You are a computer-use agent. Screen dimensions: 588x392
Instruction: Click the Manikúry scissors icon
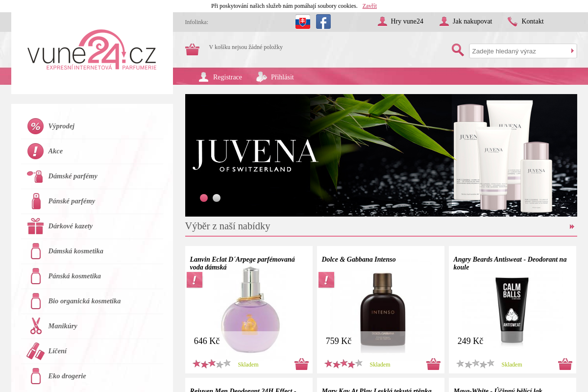36,326
